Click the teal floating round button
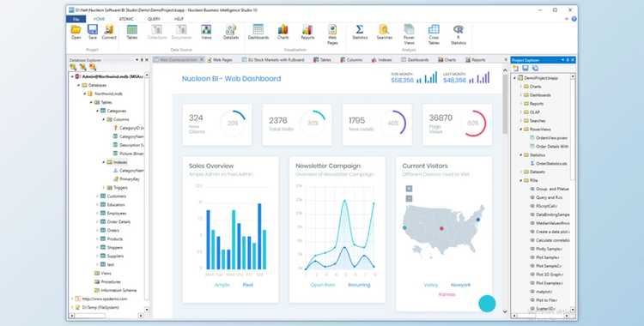The height and width of the screenshot is (326, 644). (487, 304)
